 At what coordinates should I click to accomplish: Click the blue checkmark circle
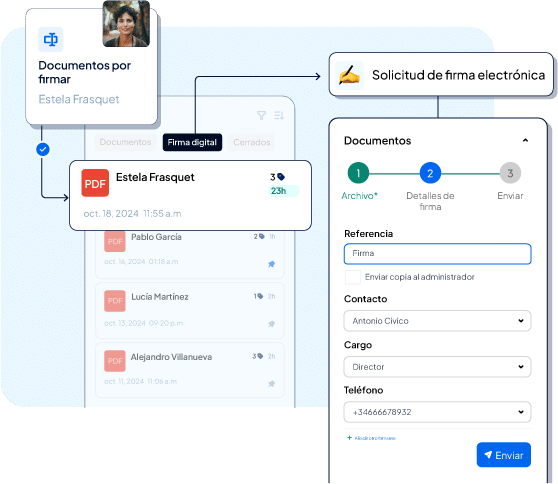click(43, 149)
